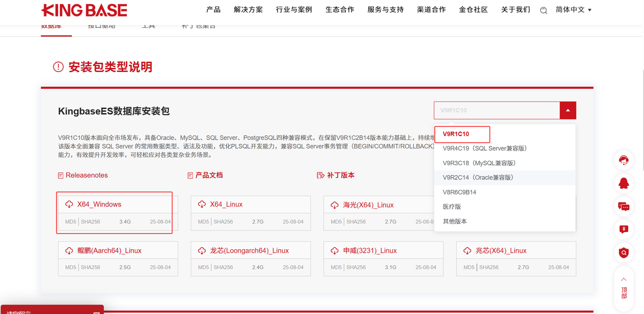Open the chat message bubble icon

point(624,206)
